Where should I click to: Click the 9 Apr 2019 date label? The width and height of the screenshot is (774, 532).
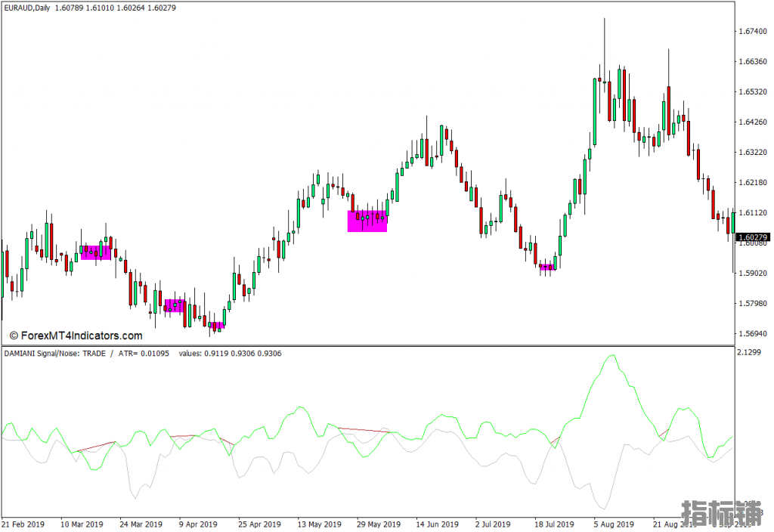(x=198, y=524)
